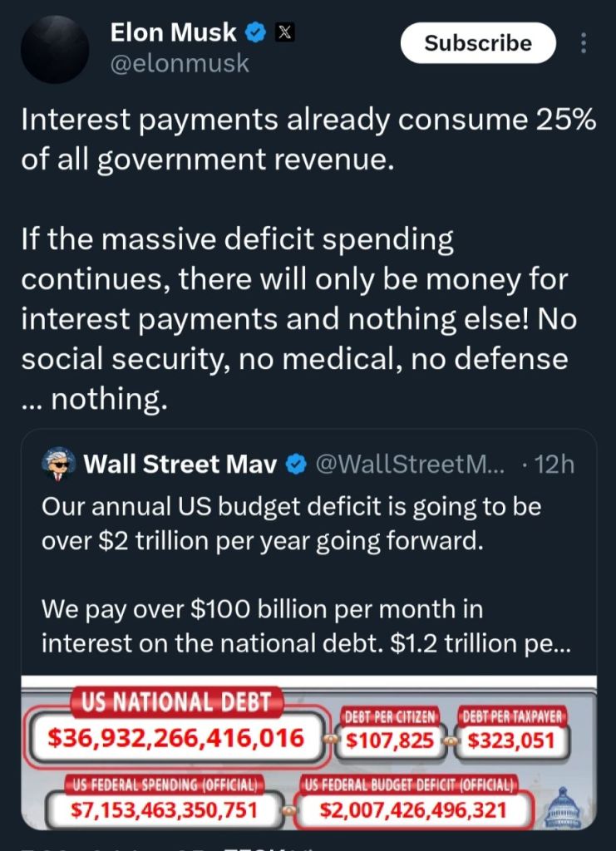This screenshot has height=851, width=616.
Task: Open the three-dot more options menu
Action: 584,43
